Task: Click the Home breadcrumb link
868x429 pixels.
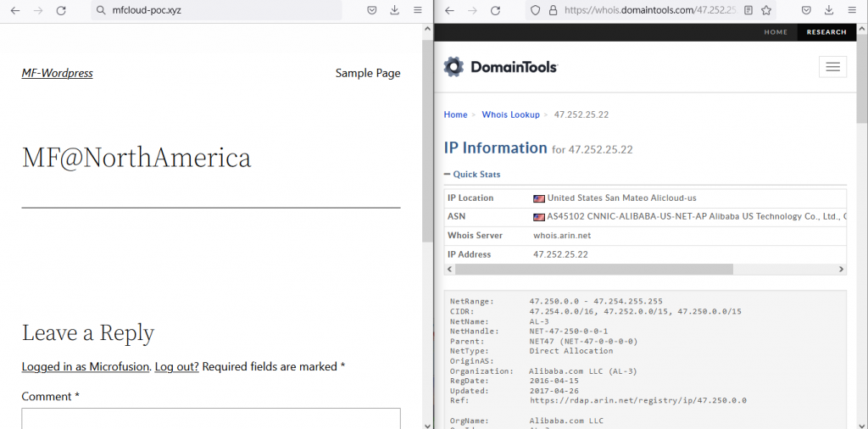Action: point(455,114)
